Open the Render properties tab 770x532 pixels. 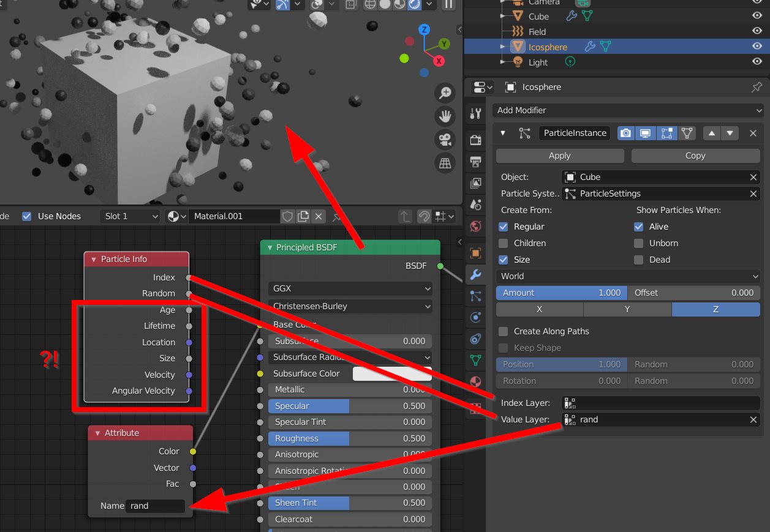475,140
